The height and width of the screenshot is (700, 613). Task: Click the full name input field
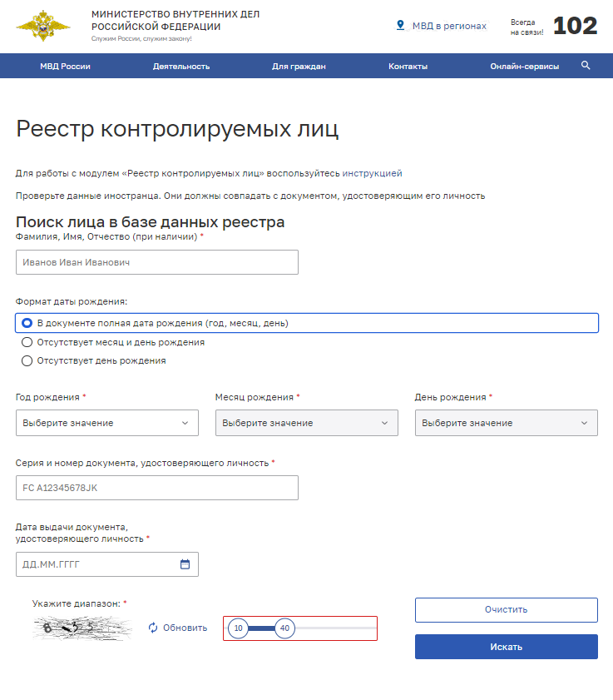[x=156, y=262]
